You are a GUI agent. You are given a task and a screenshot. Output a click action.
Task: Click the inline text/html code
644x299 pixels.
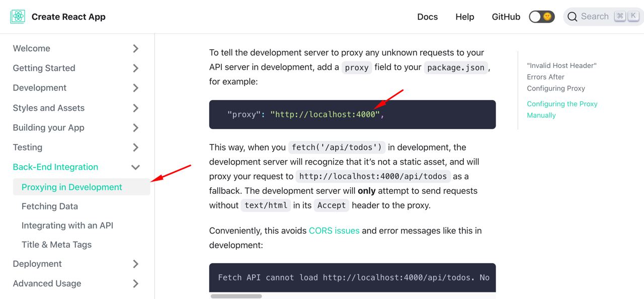click(x=266, y=205)
